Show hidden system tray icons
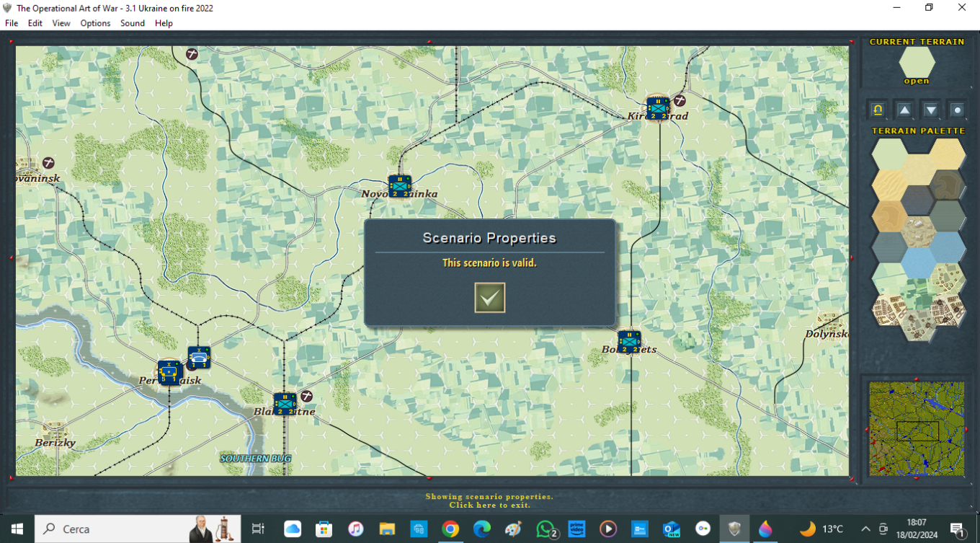 coord(865,529)
